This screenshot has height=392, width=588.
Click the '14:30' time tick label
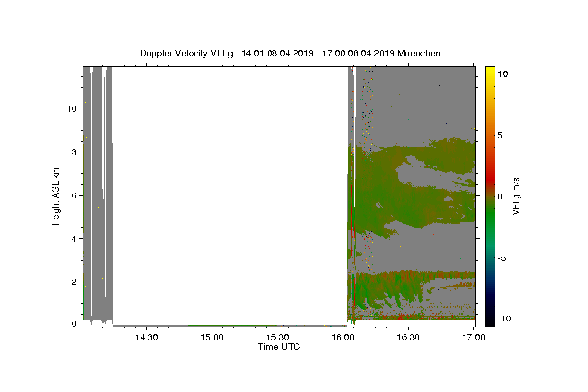(146, 338)
